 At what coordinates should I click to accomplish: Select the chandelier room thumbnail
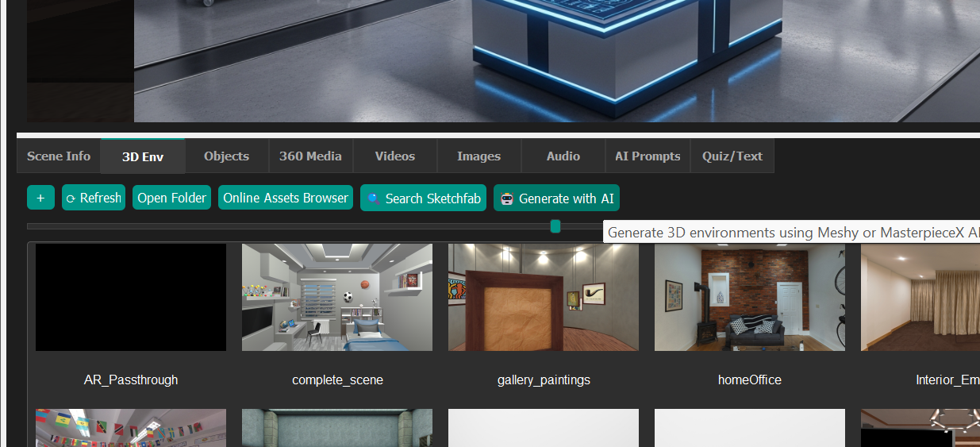[x=920, y=428]
